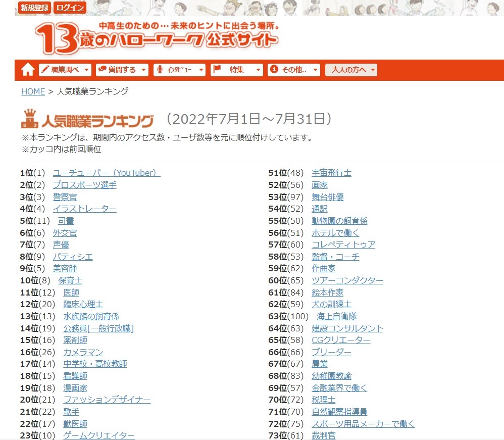The image size is (504, 440).
Task: Open the 通訳 job link
Action: click(x=320, y=209)
